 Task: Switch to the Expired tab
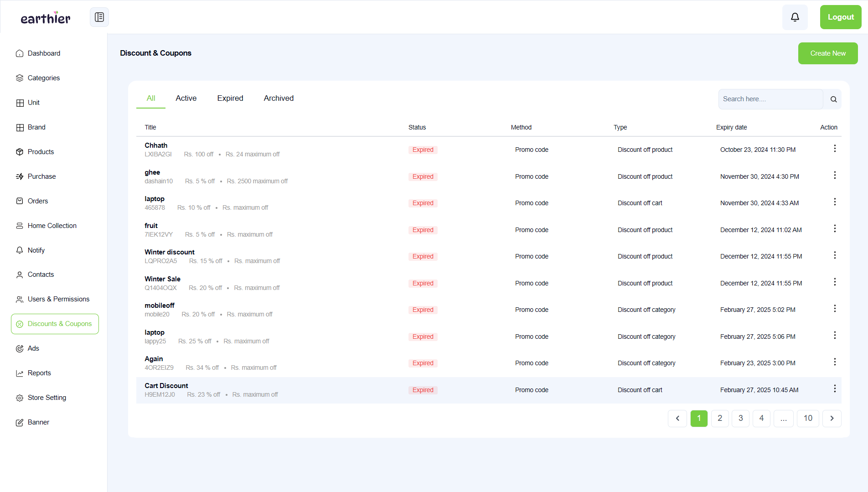click(230, 98)
